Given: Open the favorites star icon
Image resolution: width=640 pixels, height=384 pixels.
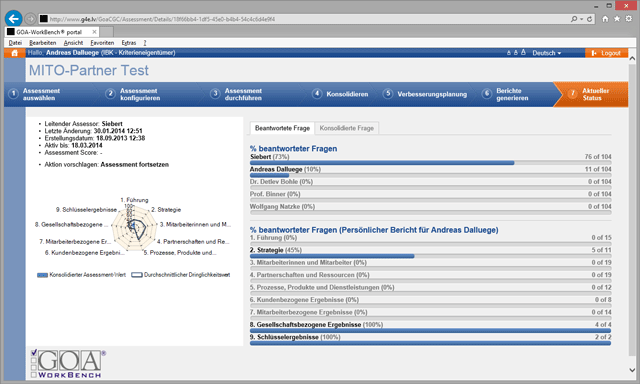Looking at the screenshot, I should [x=617, y=19].
